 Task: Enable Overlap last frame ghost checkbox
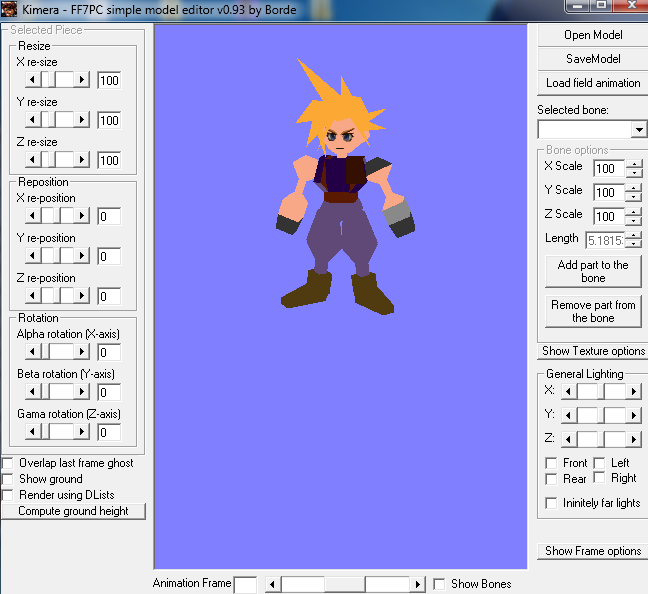(7, 463)
